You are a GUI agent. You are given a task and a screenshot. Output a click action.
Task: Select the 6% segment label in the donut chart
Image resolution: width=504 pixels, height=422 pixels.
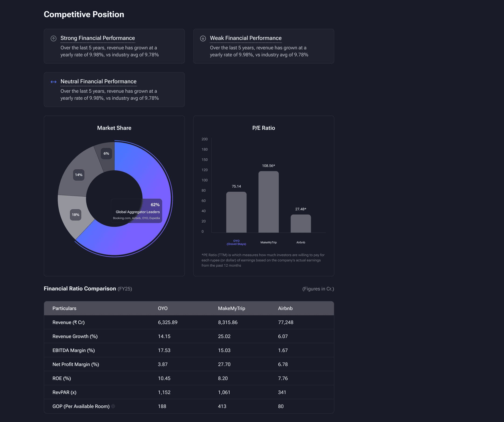click(106, 153)
